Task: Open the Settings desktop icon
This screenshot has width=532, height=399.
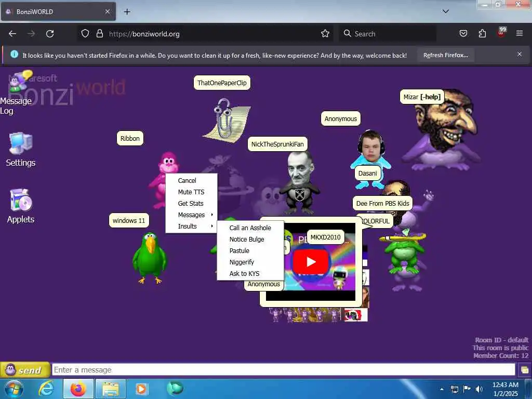Action: pos(20,149)
